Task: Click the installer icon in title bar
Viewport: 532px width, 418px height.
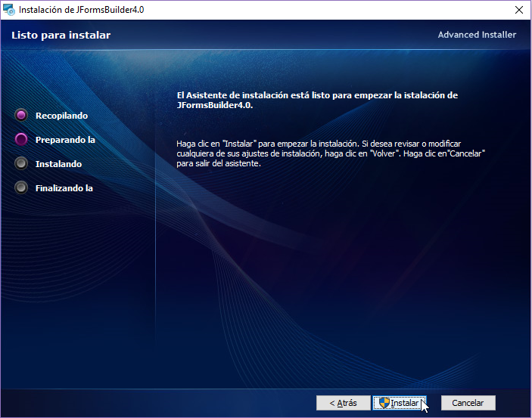Action: coord(9,10)
